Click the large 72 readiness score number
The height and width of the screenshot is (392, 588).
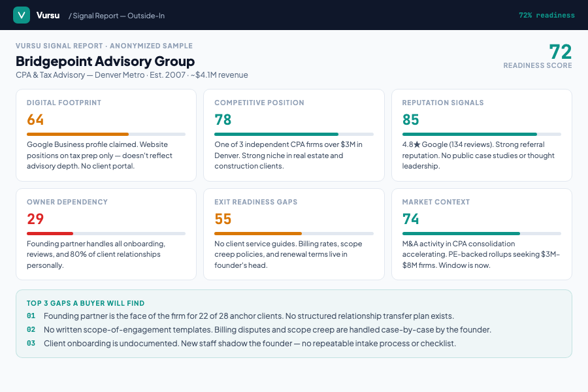click(561, 52)
